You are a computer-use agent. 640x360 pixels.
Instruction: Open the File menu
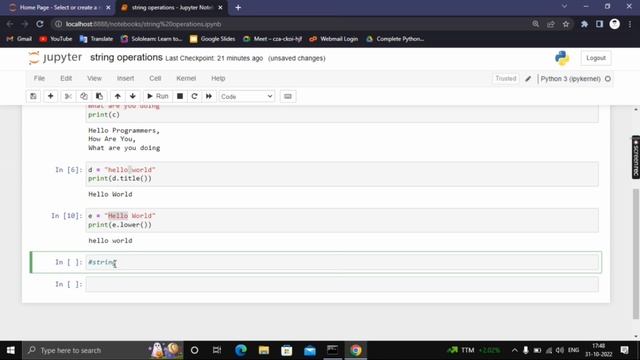39,78
